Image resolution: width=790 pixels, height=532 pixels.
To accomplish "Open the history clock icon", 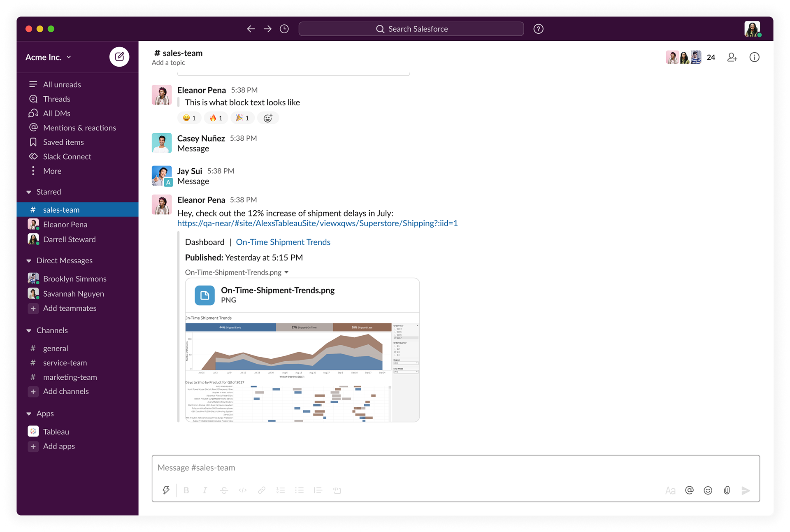I will [x=284, y=29].
